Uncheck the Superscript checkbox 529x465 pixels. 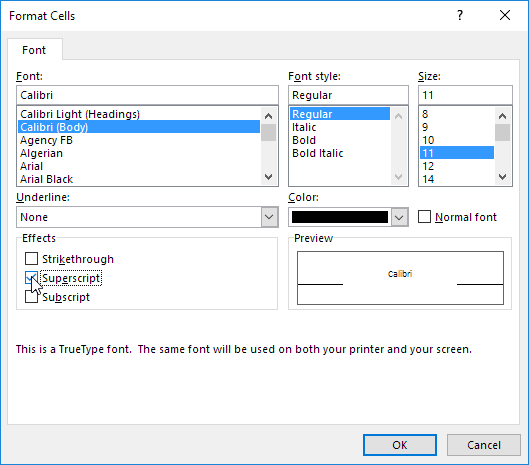pyautogui.click(x=31, y=278)
